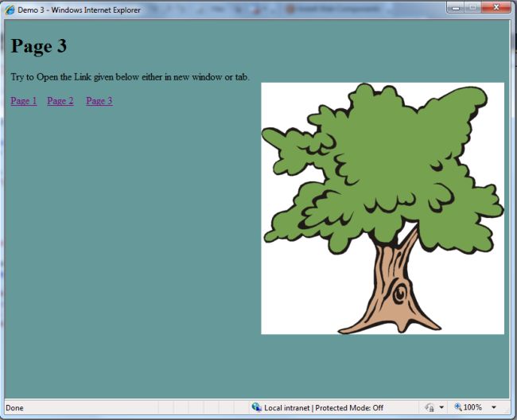Minimize the Demo 3 window
The height and width of the screenshot is (420, 517).
coord(456,8)
